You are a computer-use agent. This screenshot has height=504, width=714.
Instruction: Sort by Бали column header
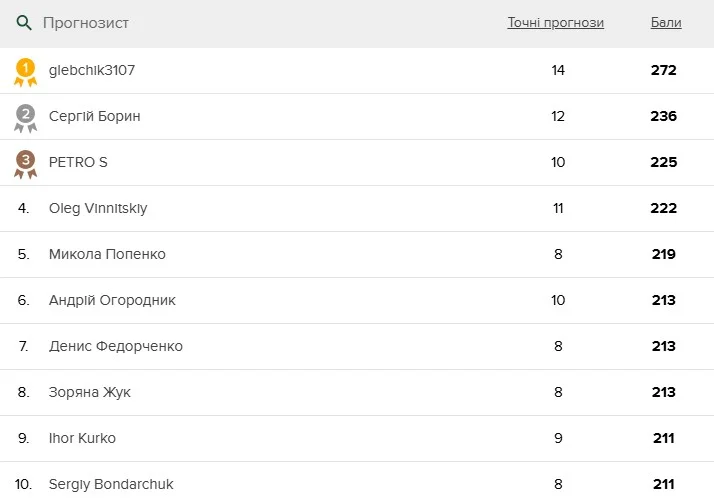click(x=665, y=23)
